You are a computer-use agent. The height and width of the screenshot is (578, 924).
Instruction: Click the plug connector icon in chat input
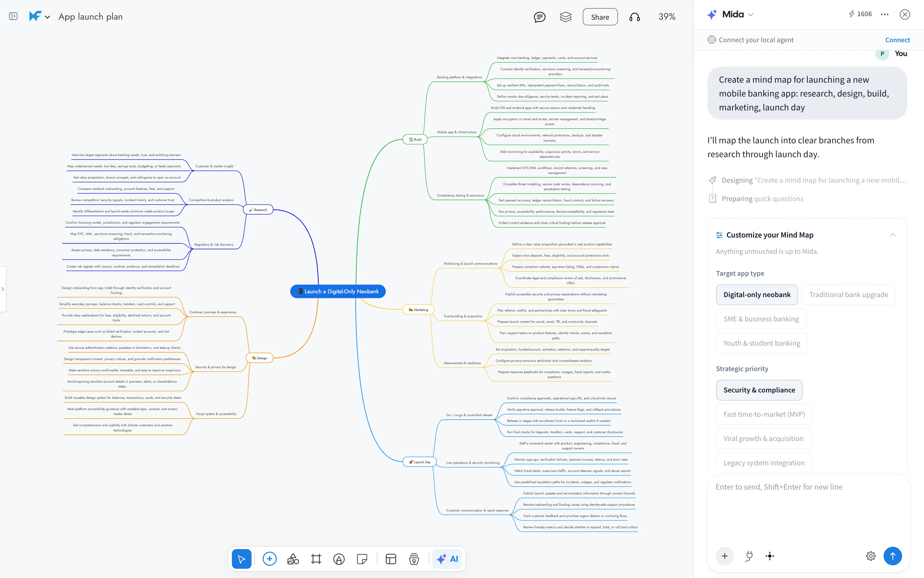749,556
